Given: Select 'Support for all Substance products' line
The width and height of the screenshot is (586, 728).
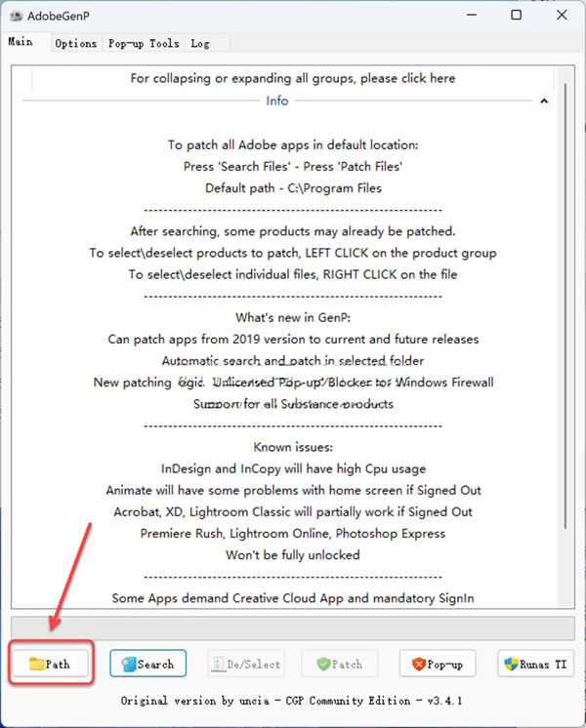Looking at the screenshot, I should pyautogui.click(x=293, y=404).
